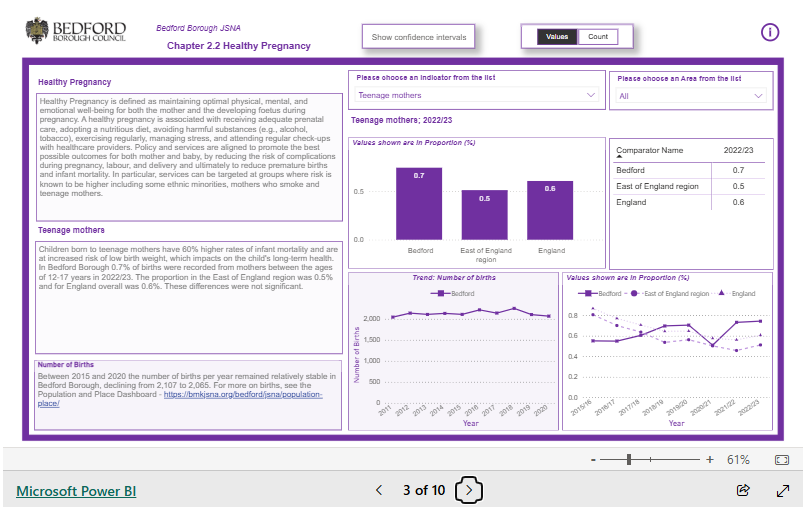Open the Microsoft Power BI link

tap(76, 491)
